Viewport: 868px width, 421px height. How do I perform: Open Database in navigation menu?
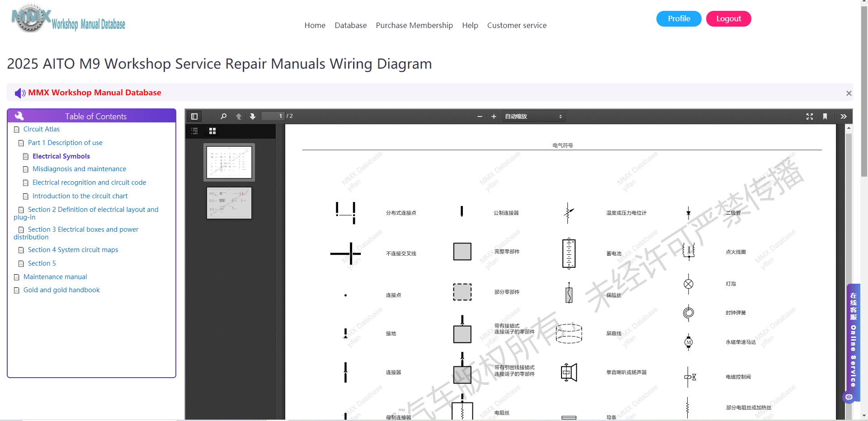coord(350,25)
